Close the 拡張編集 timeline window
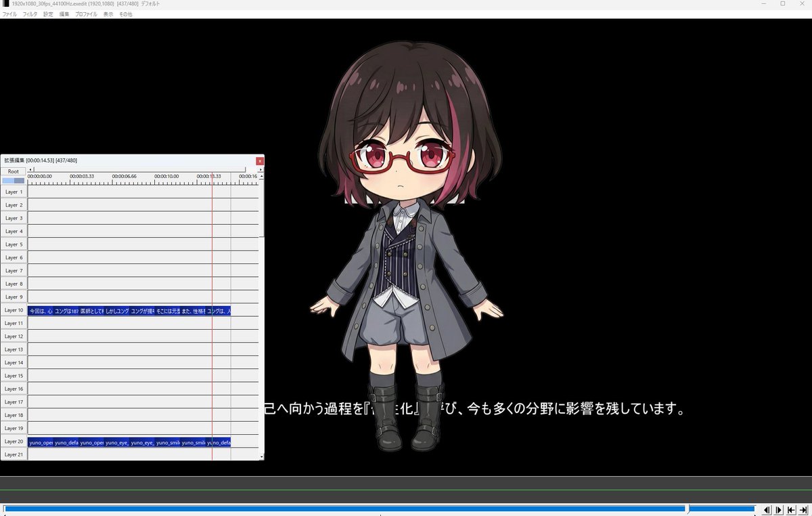Viewport: 812px width, 516px height. [x=260, y=161]
